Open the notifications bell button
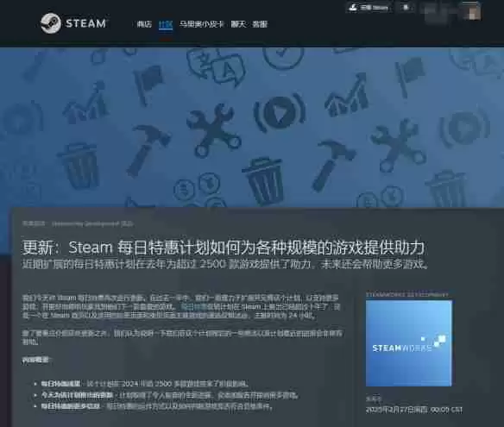This screenshot has height=427, width=504. [x=406, y=8]
